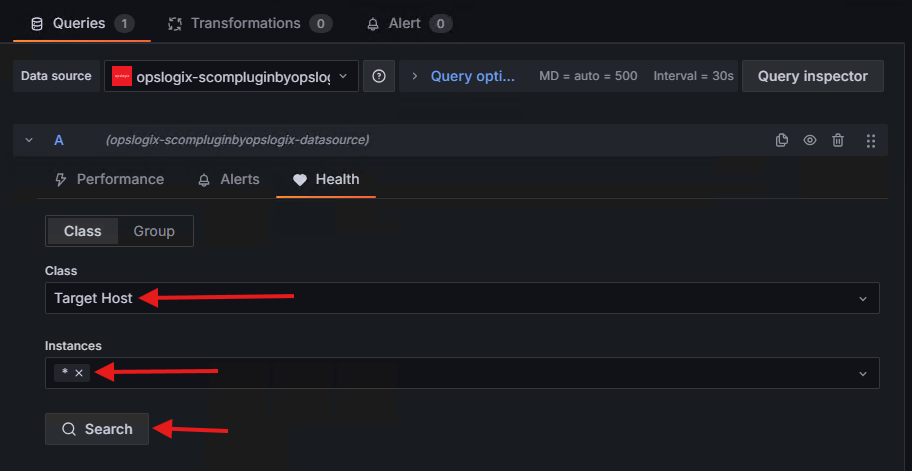Duplicate query A with copy icon
The image size is (912, 471).
pyautogui.click(x=782, y=140)
